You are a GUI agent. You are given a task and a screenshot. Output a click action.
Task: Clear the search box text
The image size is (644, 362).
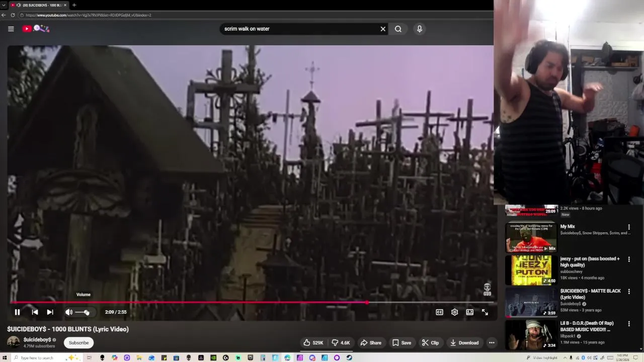click(383, 29)
